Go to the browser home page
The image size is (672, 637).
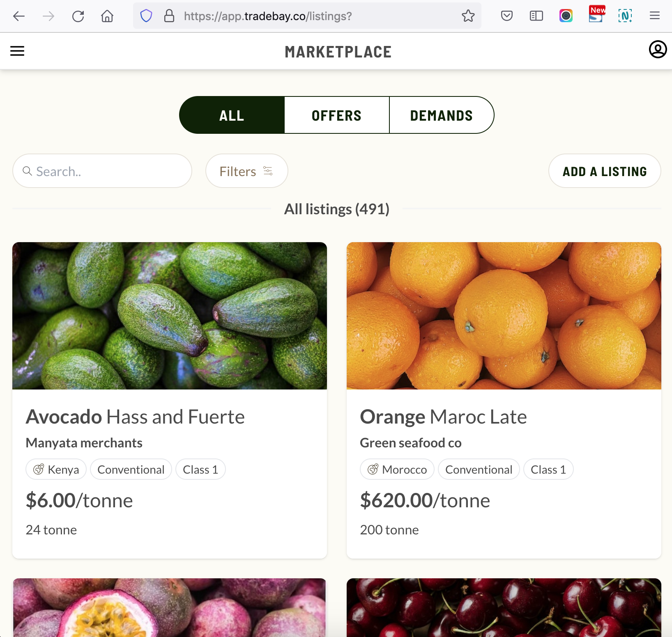(x=107, y=16)
